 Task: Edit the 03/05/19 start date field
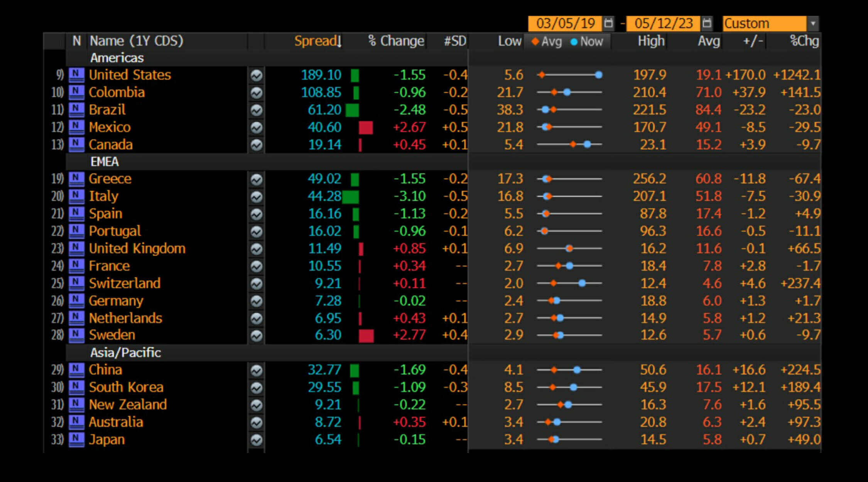(x=565, y=23)
